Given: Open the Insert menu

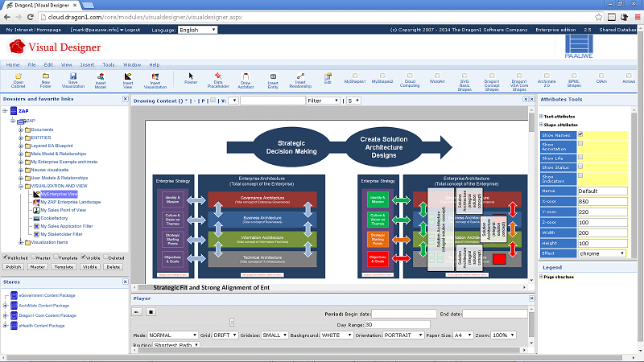Looking at the screenshot, I should [x=87, y=65].
